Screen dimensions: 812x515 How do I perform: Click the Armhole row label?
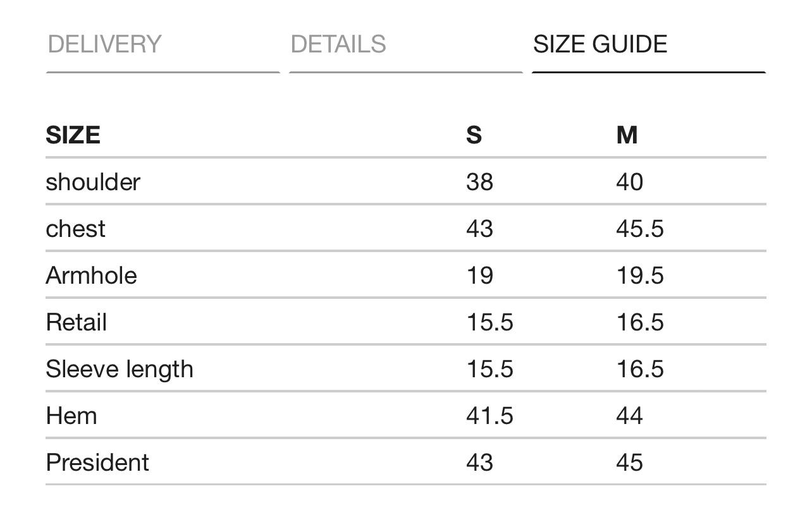pyautogui.click(x=91, y=276)
